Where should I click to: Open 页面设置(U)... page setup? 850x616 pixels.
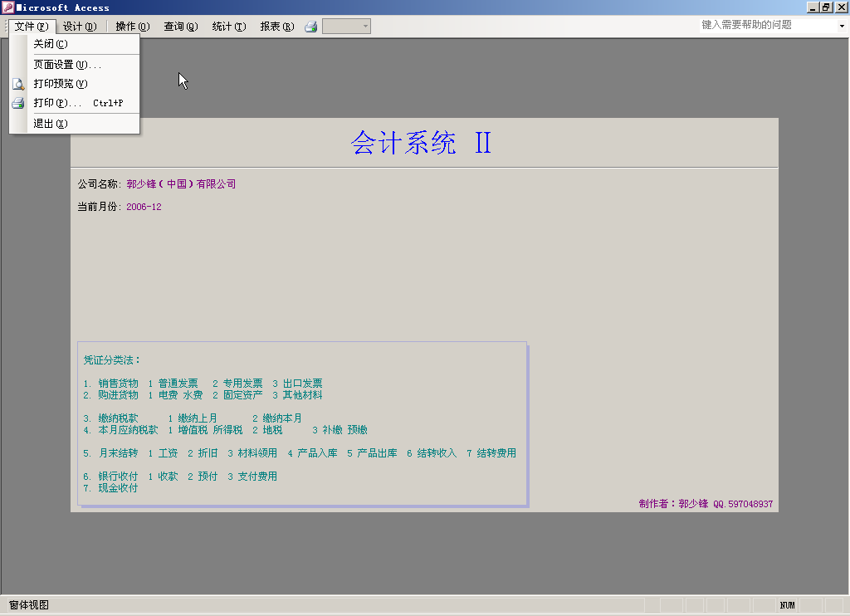(x=66, y=64)
